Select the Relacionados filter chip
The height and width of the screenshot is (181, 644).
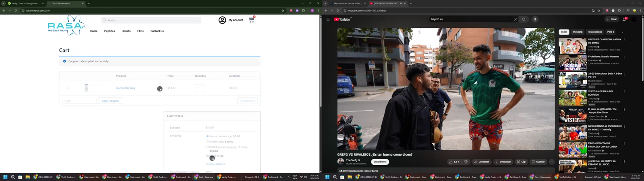pyautogui.click(x=595, y=32)
